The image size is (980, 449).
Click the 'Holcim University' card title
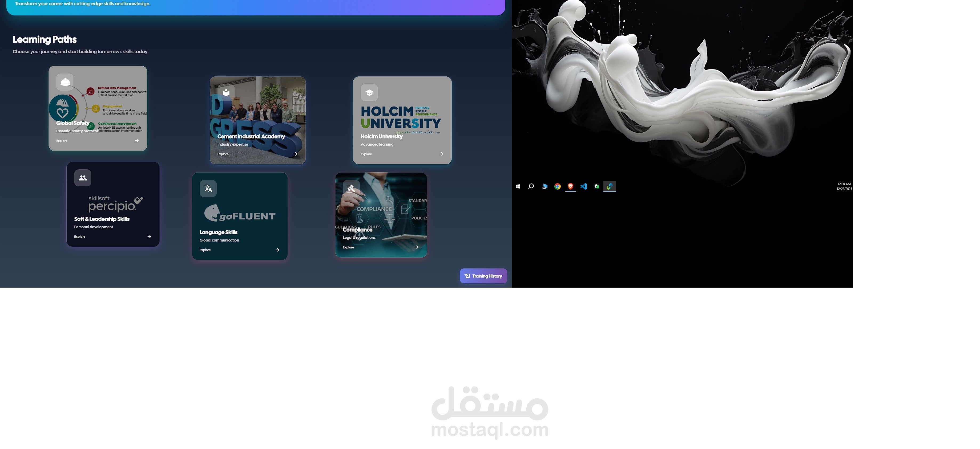[382, 137]
